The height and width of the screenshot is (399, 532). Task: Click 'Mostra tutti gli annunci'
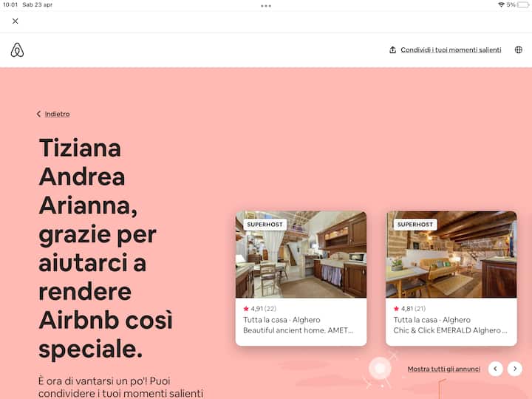click(x=443, y=369)
